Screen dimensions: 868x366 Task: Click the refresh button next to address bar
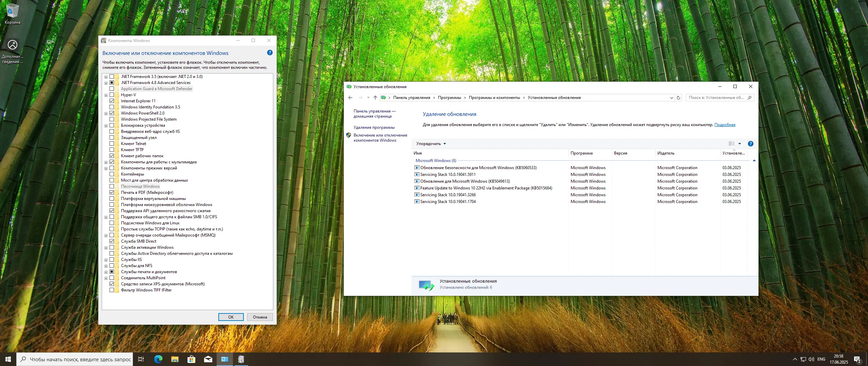(678, 98)
